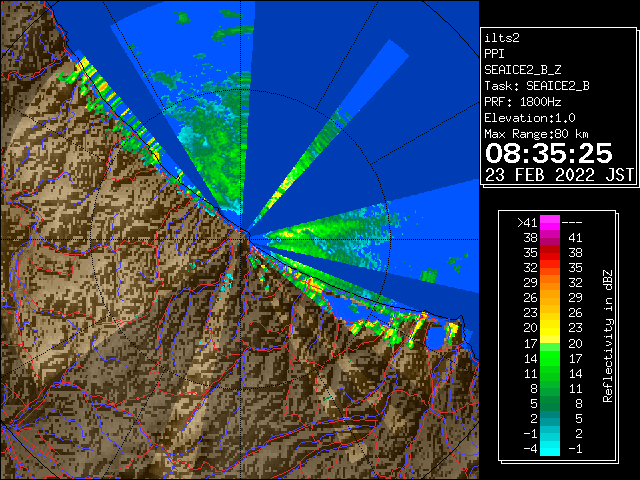Click the yellow 20 dBZ legend color
Image resolution: width=640 pixels, height=480 pixels.
[550, 328]
